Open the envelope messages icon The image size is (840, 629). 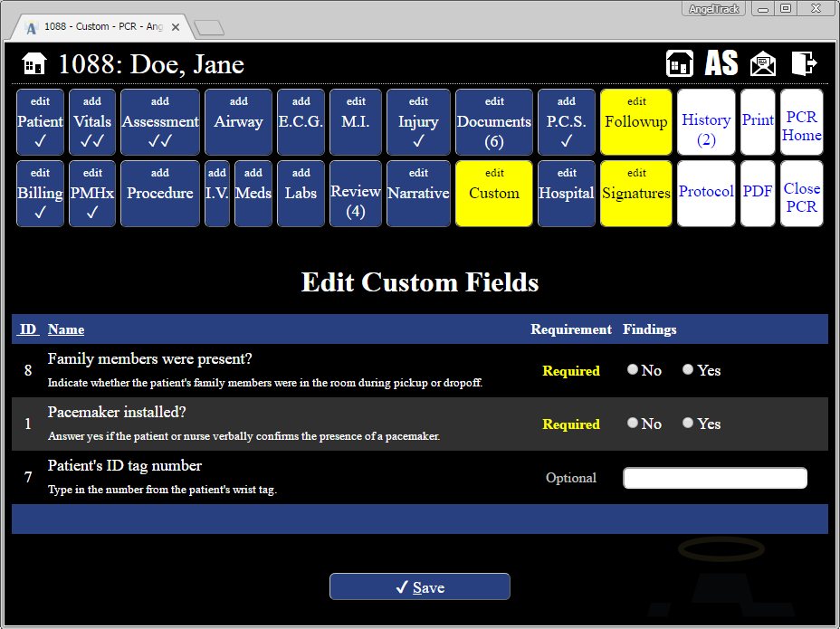(762, 63)
